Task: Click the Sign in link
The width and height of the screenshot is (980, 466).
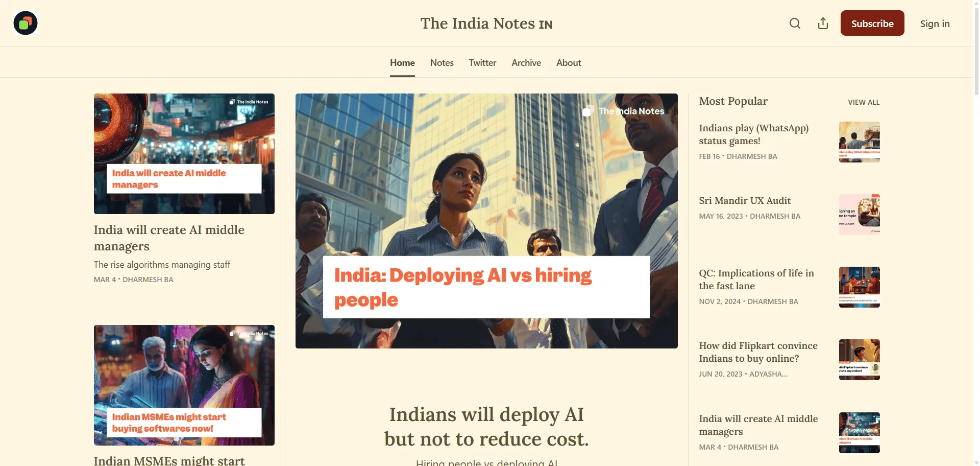Action: (x=935, y=24)
